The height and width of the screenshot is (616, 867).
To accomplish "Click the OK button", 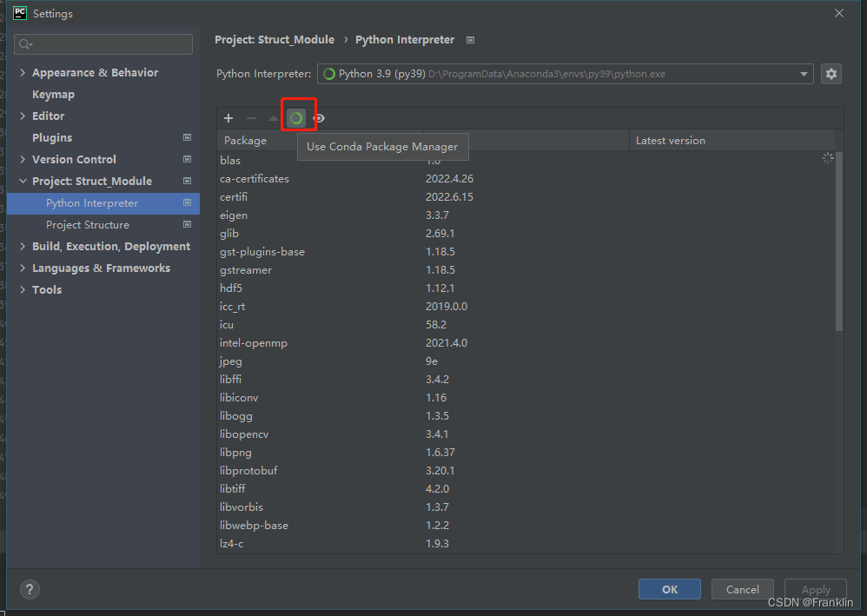I will pos(670,589).
